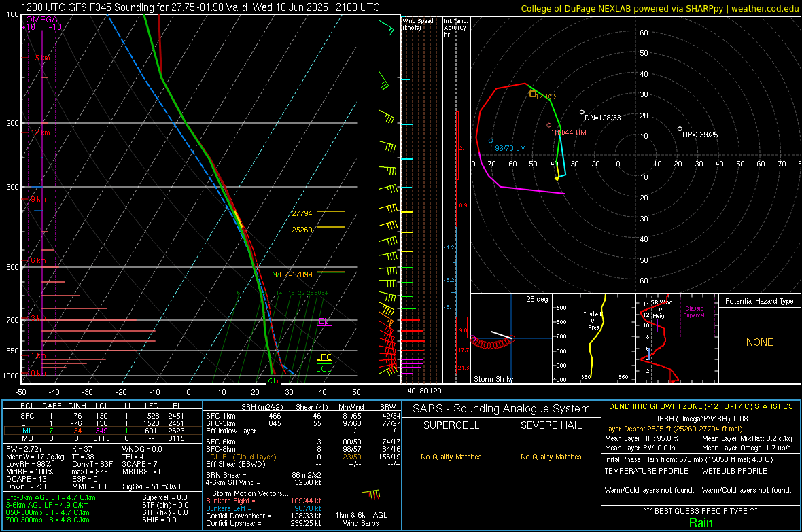802x532 pixels.
Task: Click the SEVERE HAIL analogue column header
Action: 551,425
